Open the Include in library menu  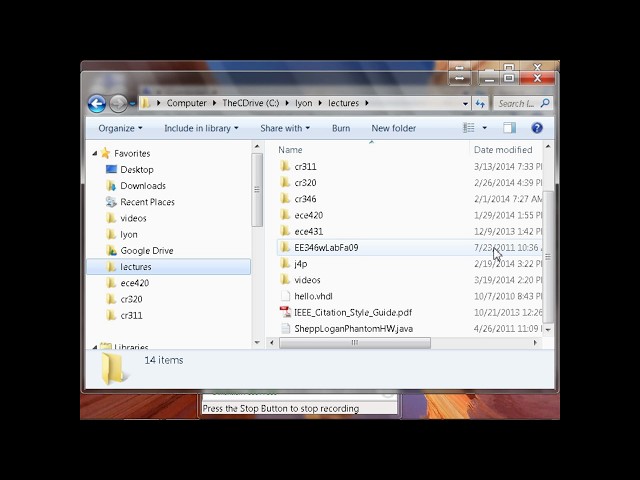pyautogui.click(x=201, y=128)
